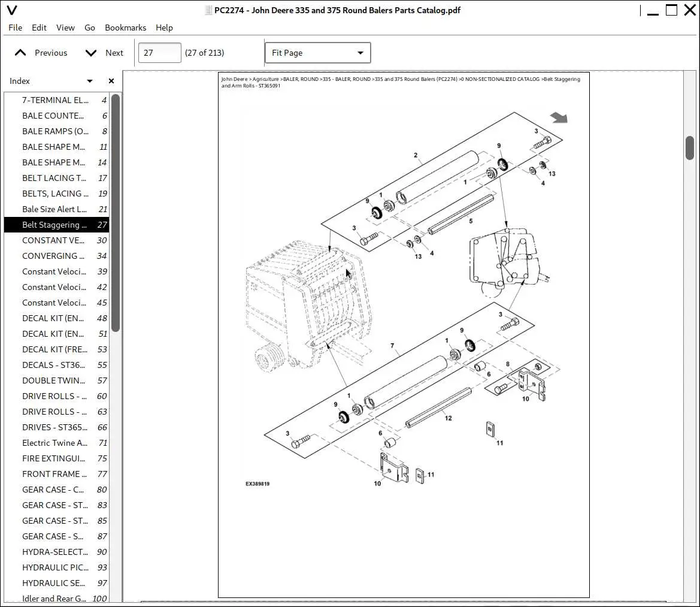This screenshot has height=607, width=700.
Task: Click the down chevron Next icon
Action: (90, 53)
